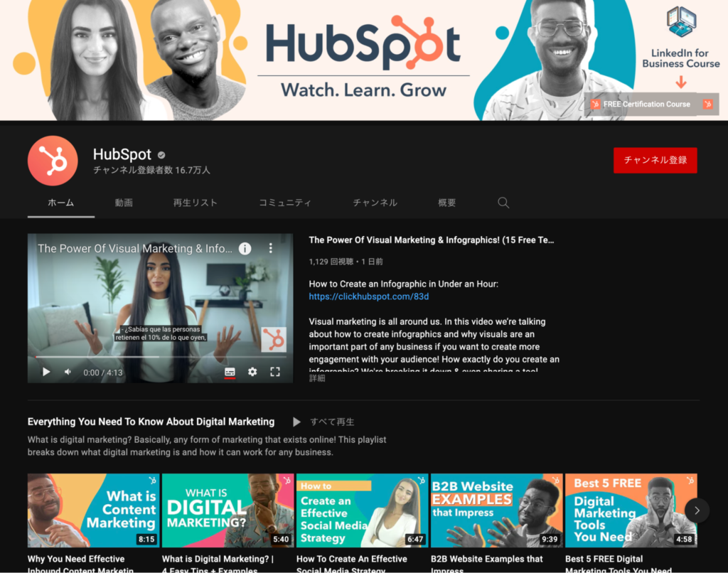The height and width of the screenshot is (573, 728).
Task: Enter fullscreen mode on the video
Action: click(x=275, y=372)
